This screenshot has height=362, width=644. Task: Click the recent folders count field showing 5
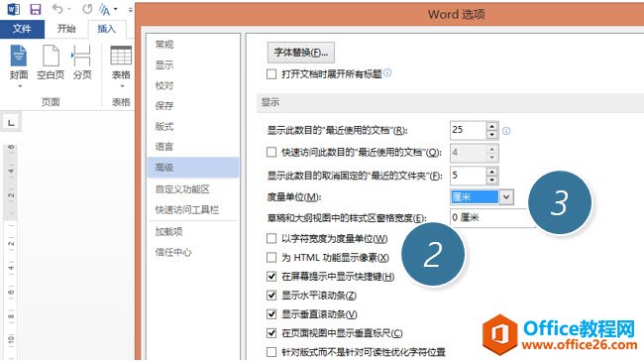(x=469, y=176)
